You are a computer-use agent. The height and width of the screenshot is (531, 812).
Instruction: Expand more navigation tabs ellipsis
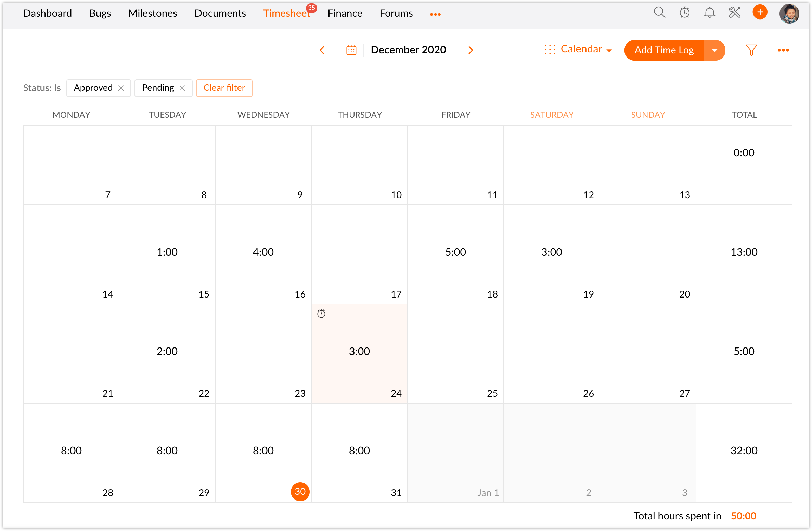click(435, 14)
